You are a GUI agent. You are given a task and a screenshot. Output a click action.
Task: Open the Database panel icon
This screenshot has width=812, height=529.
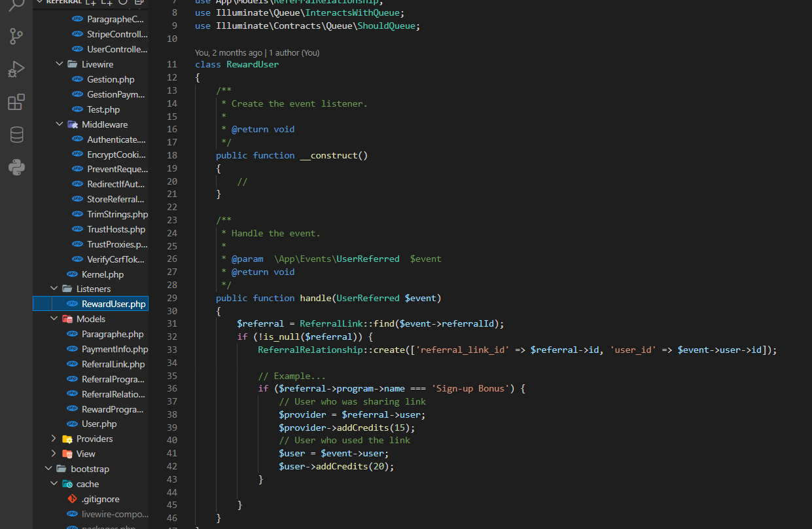click(16, 135)
